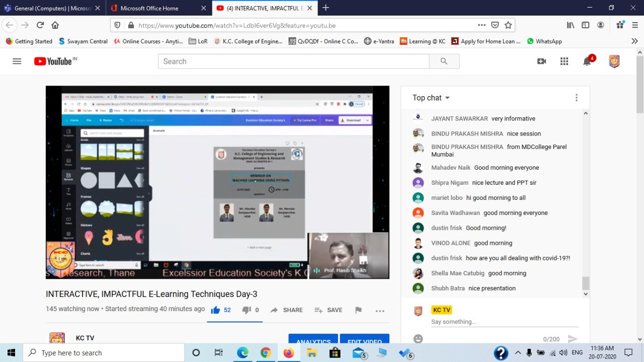Open the create video camera icon
Viewport: 644px width, 362px height.
541,61
